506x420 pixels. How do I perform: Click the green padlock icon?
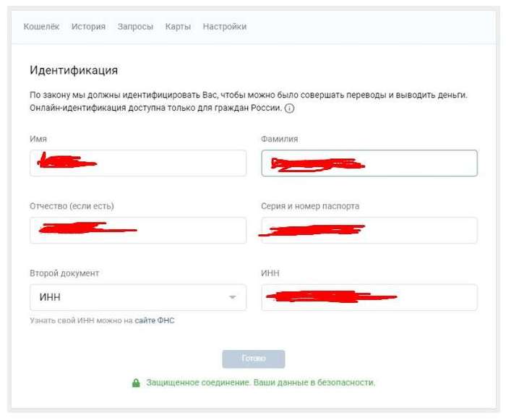(136, 383)
